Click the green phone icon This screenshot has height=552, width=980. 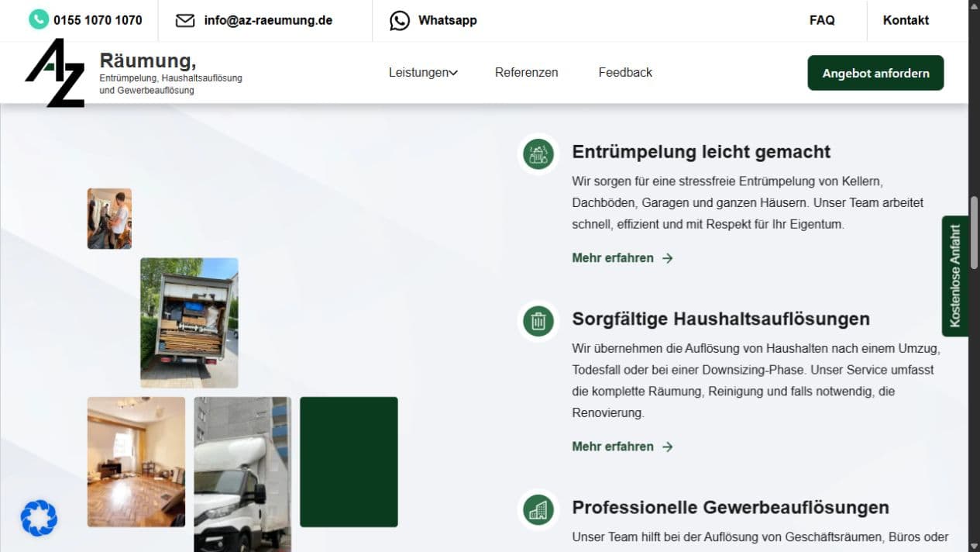pos(39,19)
